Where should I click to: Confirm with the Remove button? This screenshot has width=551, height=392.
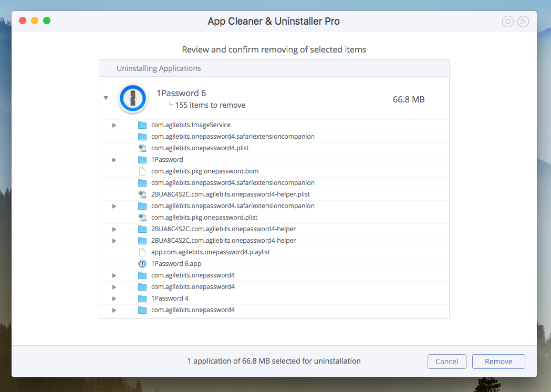click(498, 362)
